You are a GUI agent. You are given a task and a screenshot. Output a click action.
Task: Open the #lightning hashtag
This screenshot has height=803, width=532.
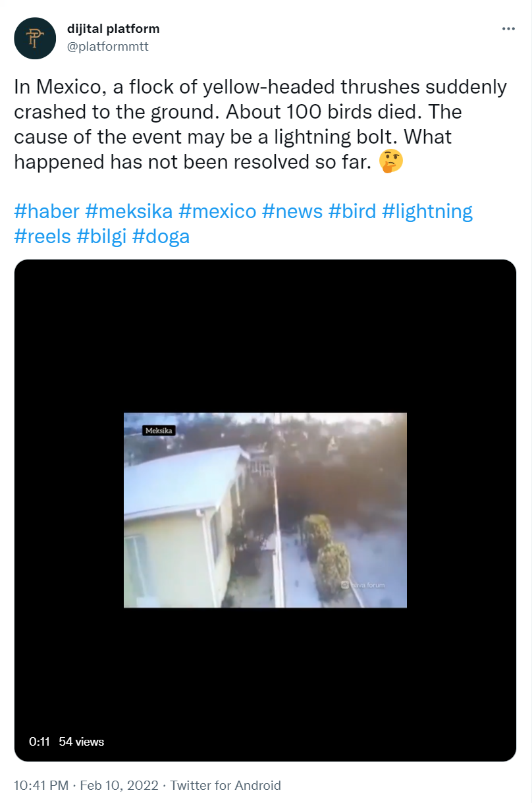point(427,211)
